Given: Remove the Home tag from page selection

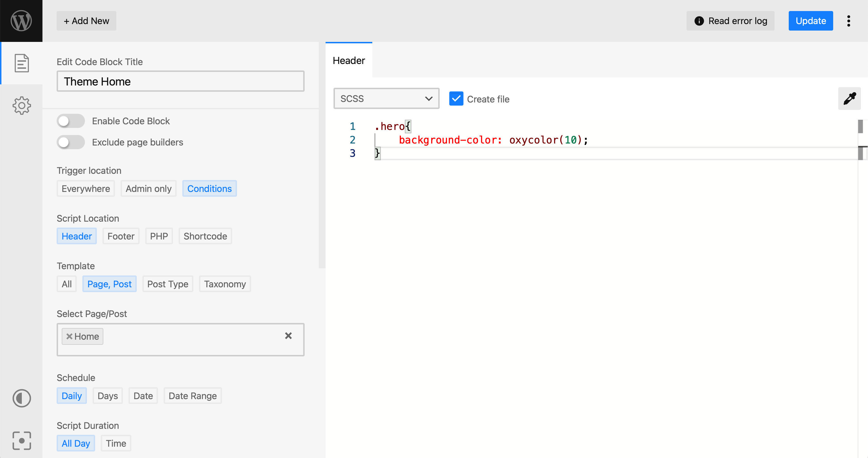Looking at the screenshot, I should 69,336.
